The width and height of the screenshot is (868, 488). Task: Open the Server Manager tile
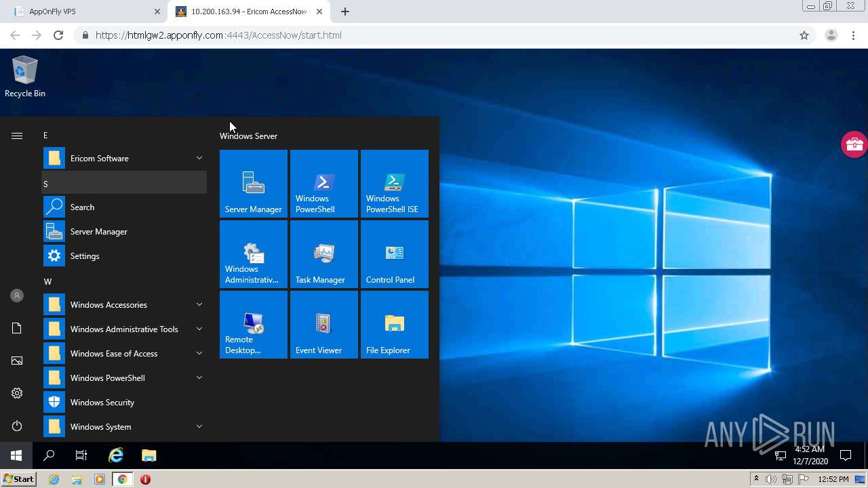coord(254,184)
